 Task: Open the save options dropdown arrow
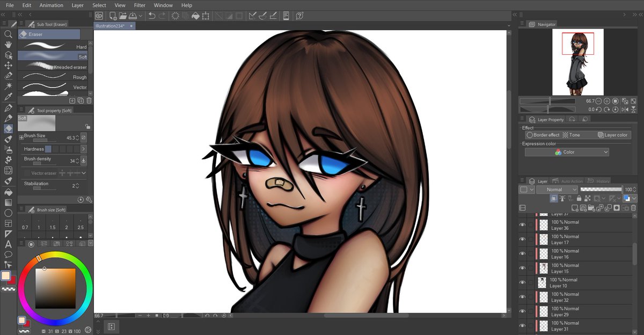click(x=140, y=16)
